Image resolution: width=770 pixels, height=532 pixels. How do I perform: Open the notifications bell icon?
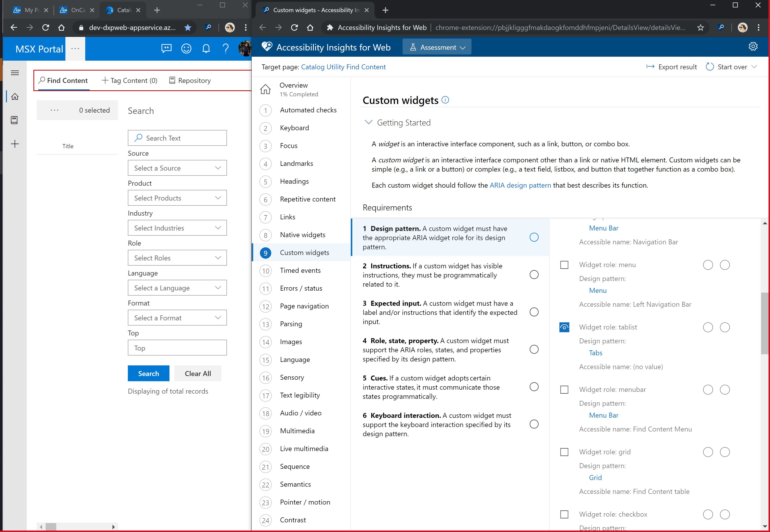tap(206, 49)
